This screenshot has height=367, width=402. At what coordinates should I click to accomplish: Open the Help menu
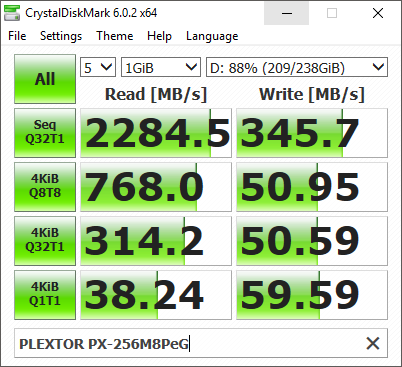tap(159, 36)
